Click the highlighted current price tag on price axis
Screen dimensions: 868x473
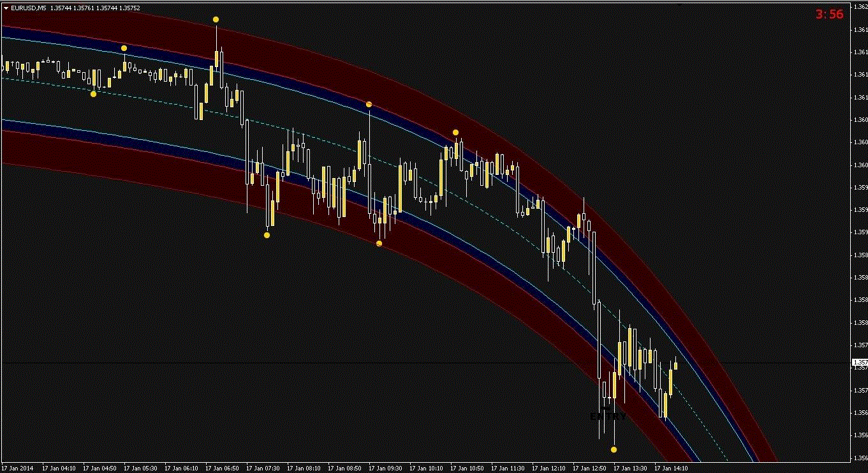860,362
